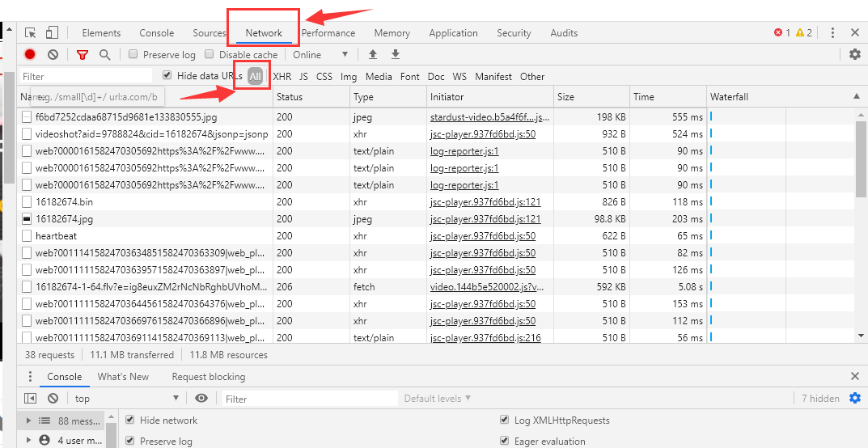Screen dimensions: 868x448
Task: Open Online throttling dropdown
Action: pyautogui.click(x=320, y=55)
